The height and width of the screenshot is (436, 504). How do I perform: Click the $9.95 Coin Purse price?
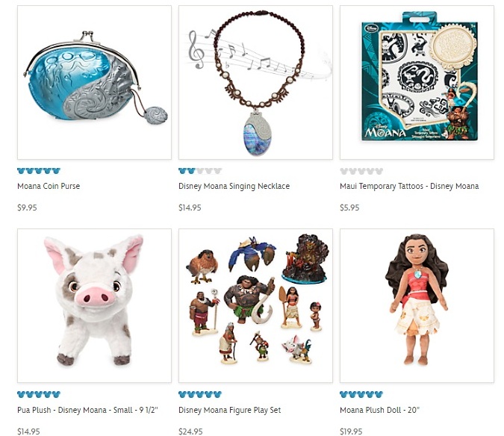[27, 208]
